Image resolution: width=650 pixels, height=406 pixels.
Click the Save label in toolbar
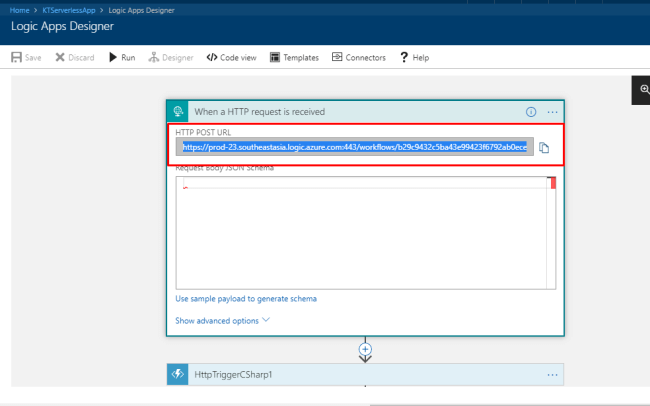[x=33, y=58]
